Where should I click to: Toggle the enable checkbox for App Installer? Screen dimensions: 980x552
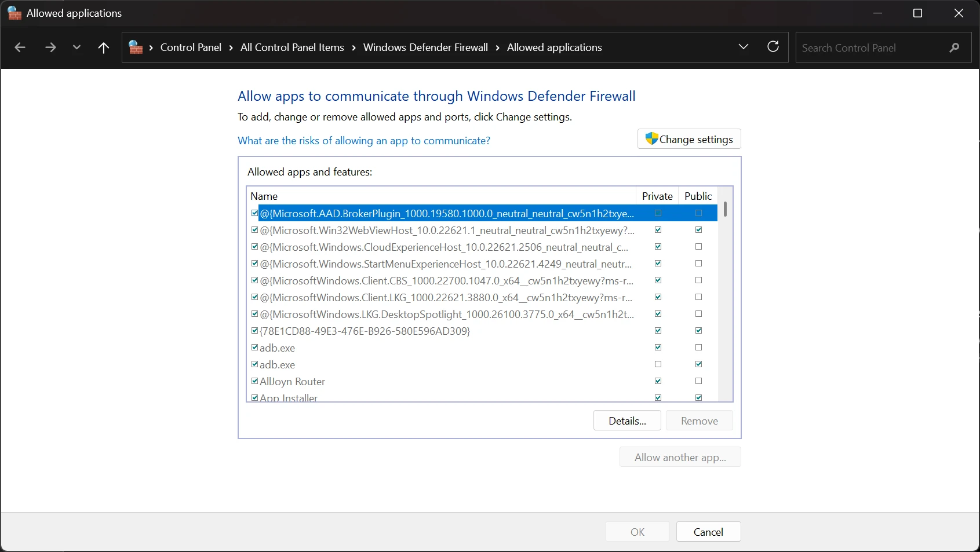point(254,398)
